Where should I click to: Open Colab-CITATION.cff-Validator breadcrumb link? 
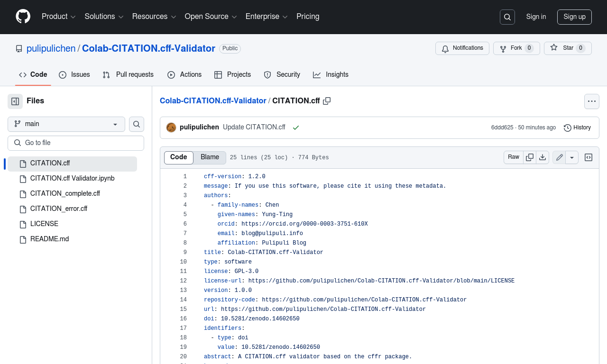[x=213, y=101]
